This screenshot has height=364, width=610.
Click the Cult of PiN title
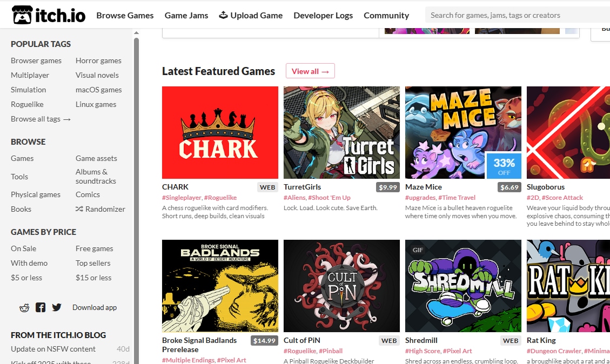[302, 340]
